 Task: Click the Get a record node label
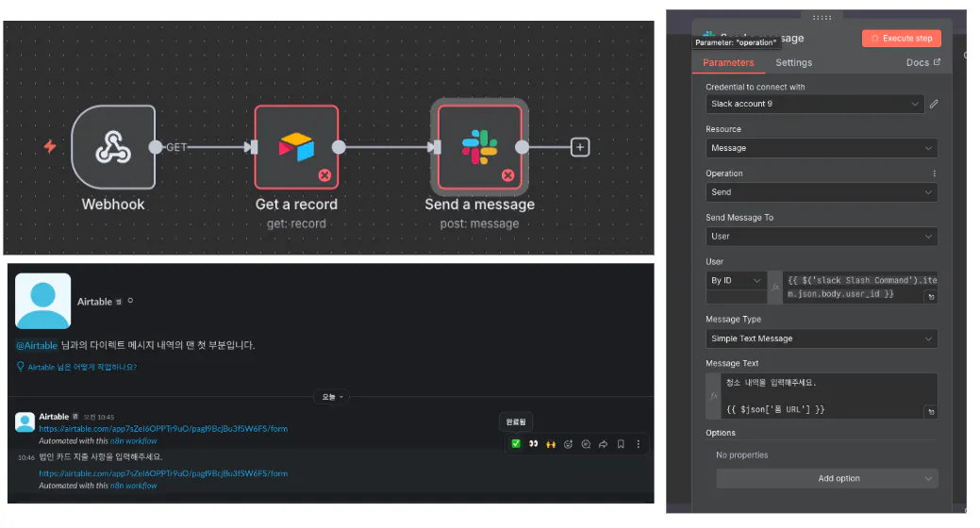click(296, 205)
